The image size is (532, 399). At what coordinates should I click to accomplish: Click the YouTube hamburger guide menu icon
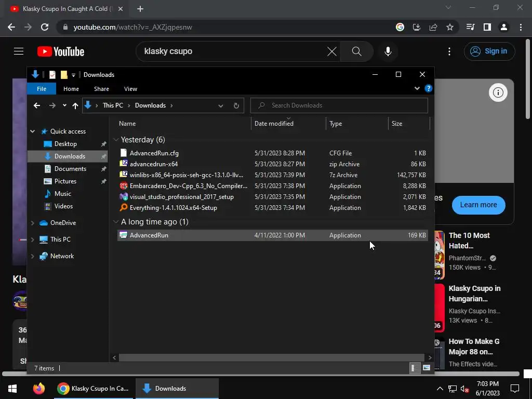(x=19, y=51)
